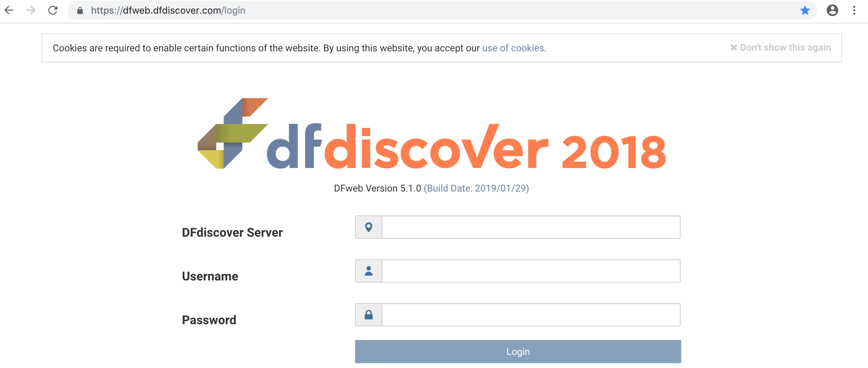Viewport: 868px width, 368px height.
Task: Click the blue bookmark star
Action: click(805, 10)
